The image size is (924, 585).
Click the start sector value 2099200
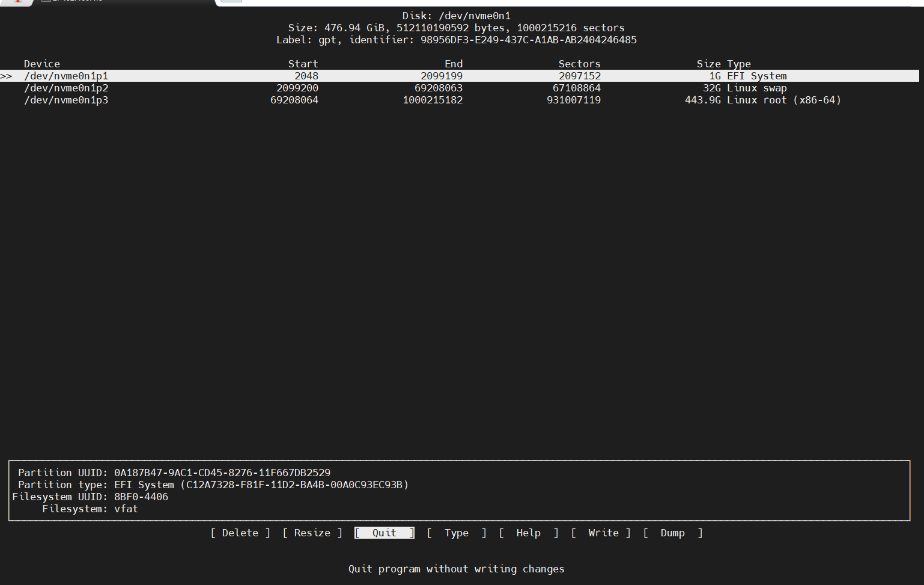coord(297,88)
